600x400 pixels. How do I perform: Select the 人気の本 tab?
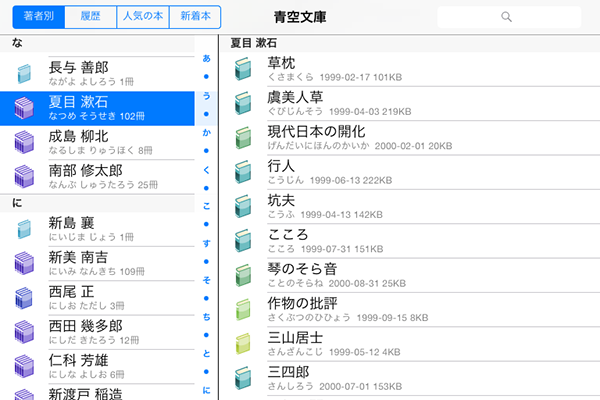tap(143, 17)
